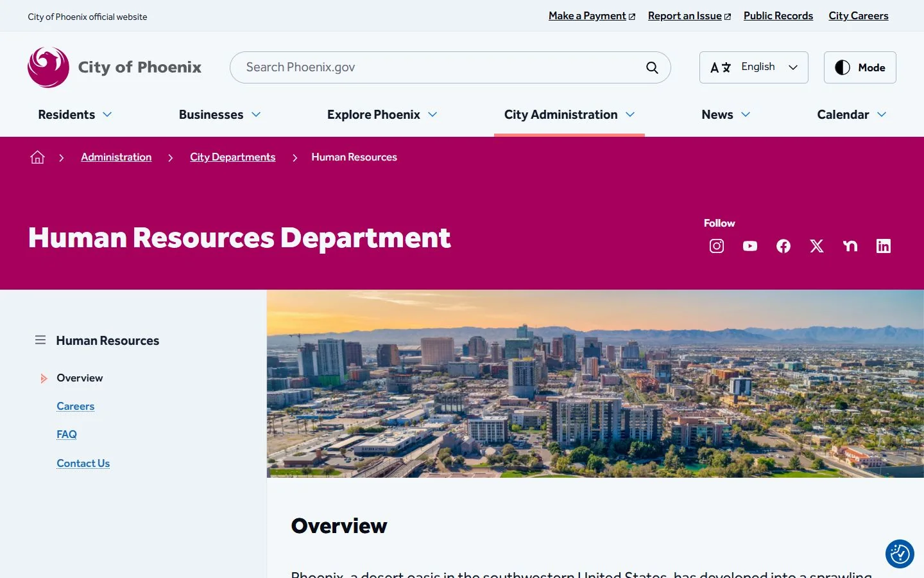924x578 pixels.
Task: Click the search magnifier icon
Action: [x=652, y=67]
